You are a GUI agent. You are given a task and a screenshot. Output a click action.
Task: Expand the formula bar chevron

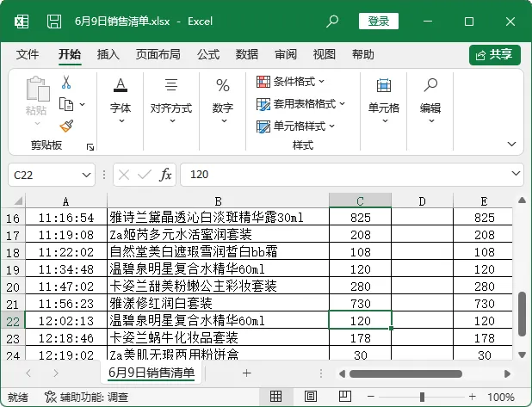click(x=516, y=174)
